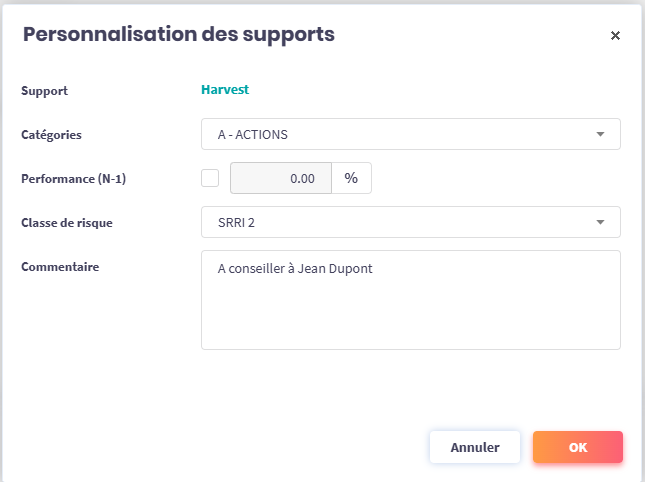Confirm with the OK button

point(578,447)
